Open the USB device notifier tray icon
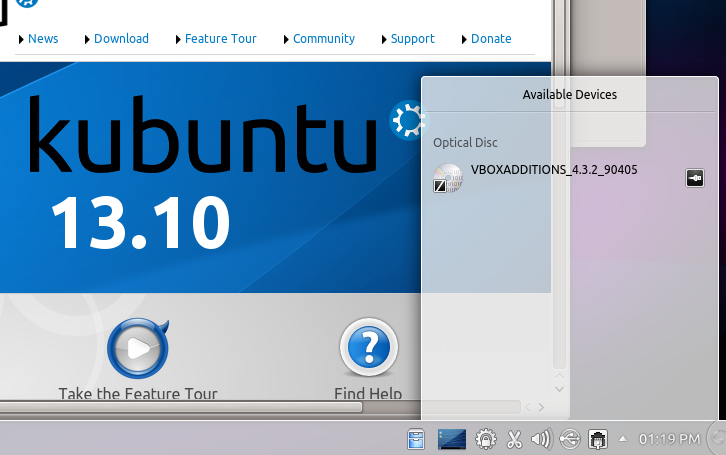Viewport: 726px width, 455px height. tap(570, 439)
